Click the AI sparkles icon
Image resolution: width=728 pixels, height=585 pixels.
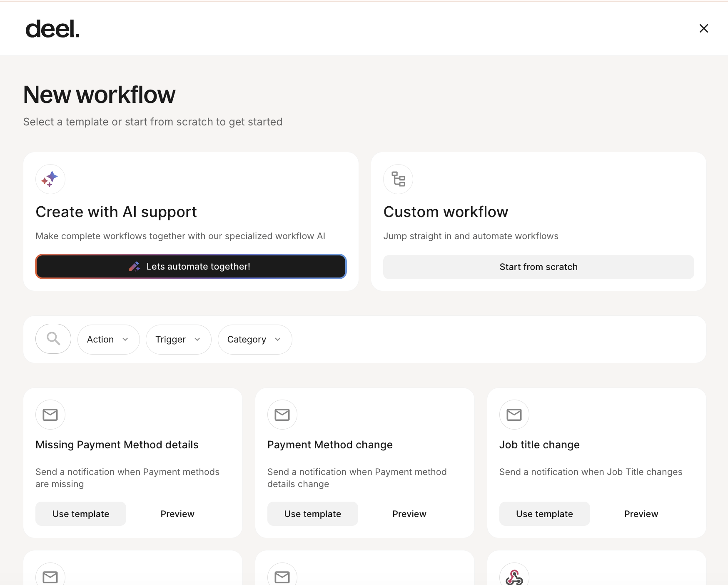click(x=50, y=179)
